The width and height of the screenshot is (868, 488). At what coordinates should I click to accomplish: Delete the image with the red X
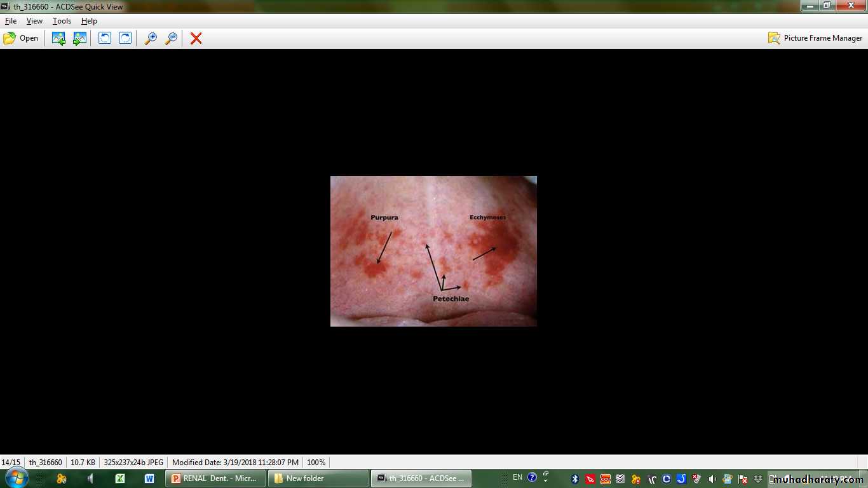click(196, 38)
